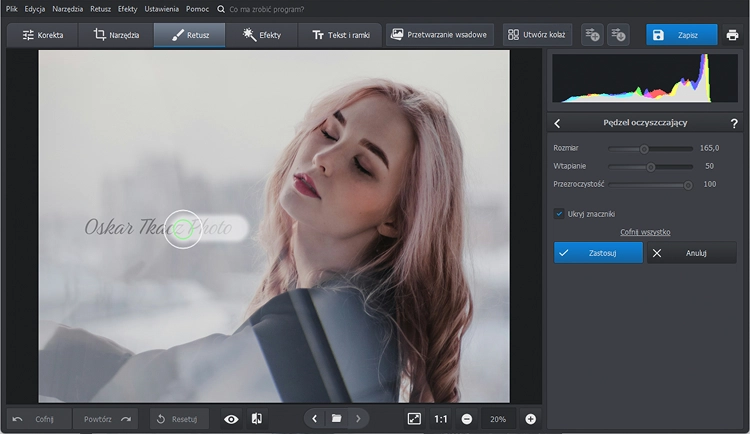This screenshot has height=434, width=750.
Task: Go to previous image arrow
Action: 315,419
